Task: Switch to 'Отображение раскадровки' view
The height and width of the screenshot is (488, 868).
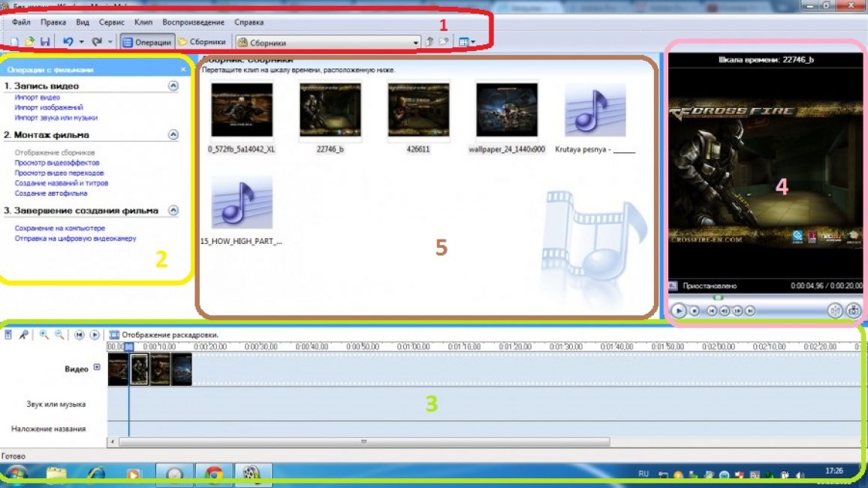Action: tap(164, 335)
